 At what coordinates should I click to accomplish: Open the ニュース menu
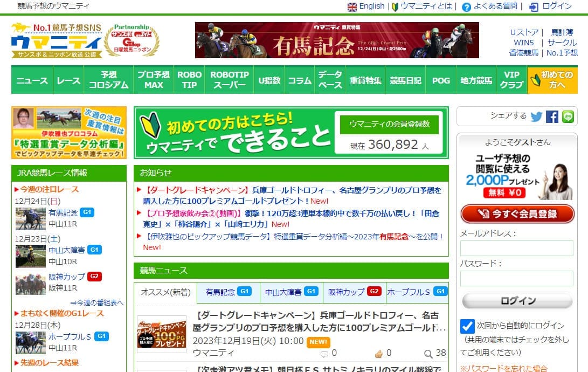tap(32, 80)
